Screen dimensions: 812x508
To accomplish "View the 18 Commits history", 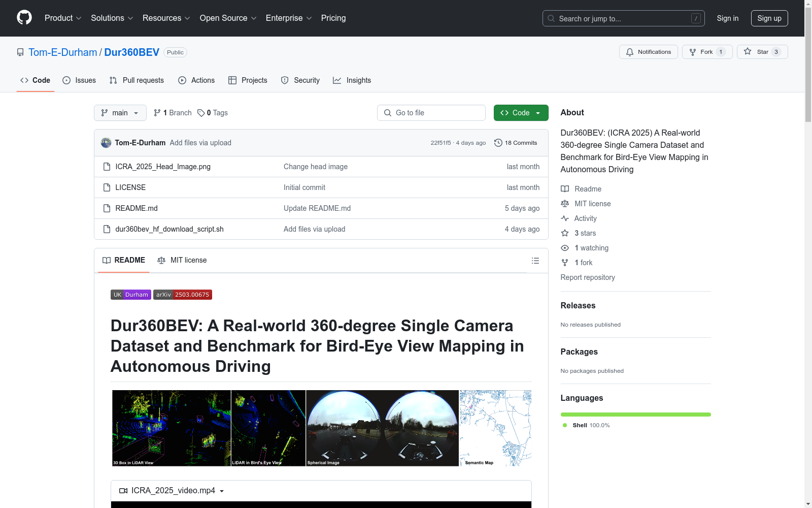I will tap(516, 143).
